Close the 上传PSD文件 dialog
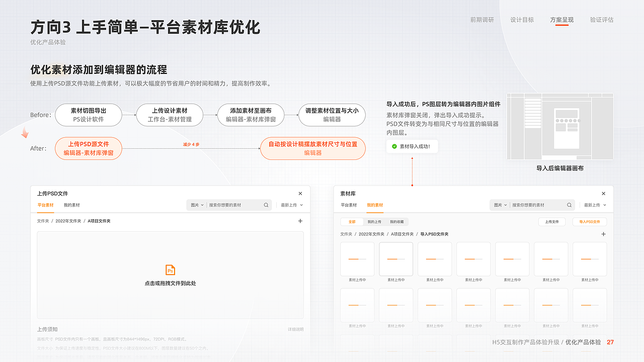The image size is (644, 362). tap(300, 194)
